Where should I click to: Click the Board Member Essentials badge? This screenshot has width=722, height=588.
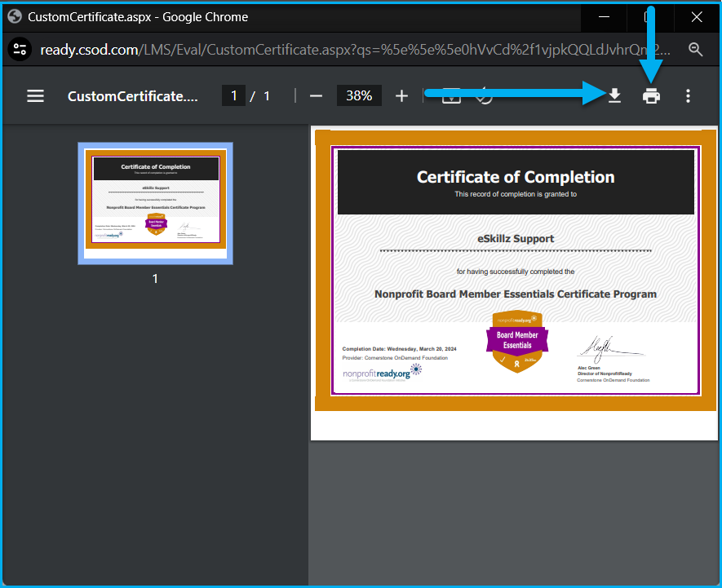(x=517, y=342)
